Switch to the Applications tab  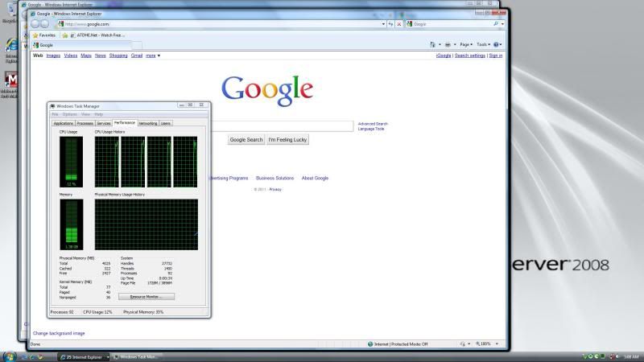[x=64, y=123]
